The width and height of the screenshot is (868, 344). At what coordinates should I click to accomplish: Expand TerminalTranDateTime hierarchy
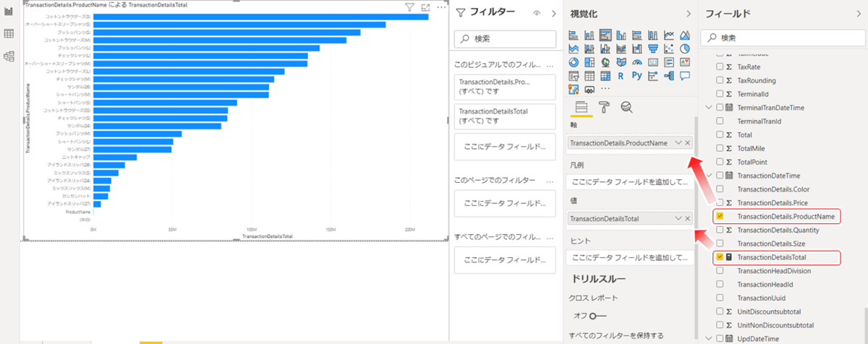[x=708, y=107]
